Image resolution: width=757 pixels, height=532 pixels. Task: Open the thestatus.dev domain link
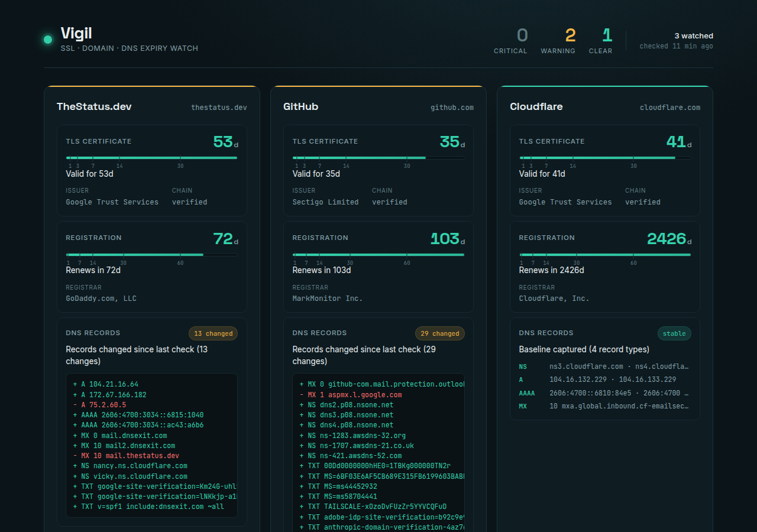click(219, 108)
